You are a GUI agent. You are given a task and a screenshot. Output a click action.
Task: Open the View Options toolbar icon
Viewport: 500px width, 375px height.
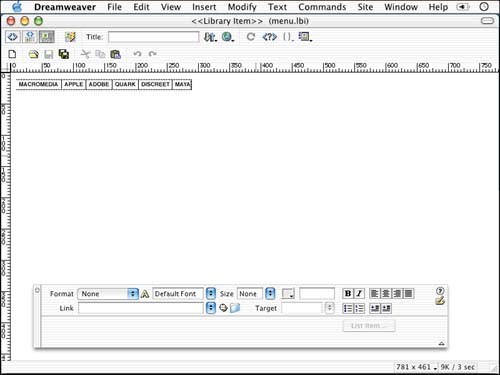(x=305, y=37)
